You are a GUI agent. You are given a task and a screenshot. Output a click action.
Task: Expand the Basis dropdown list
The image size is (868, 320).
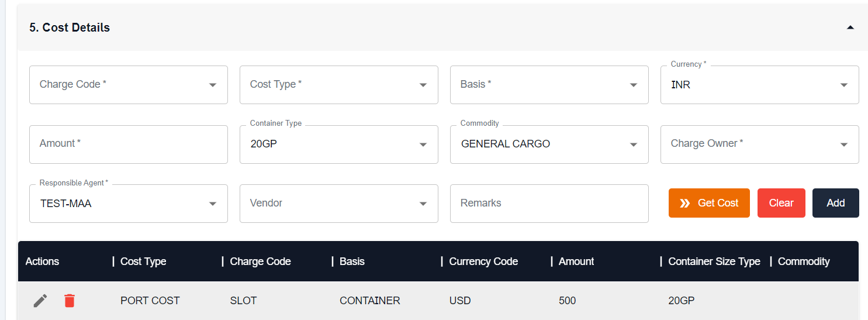[x=549, y=85]
